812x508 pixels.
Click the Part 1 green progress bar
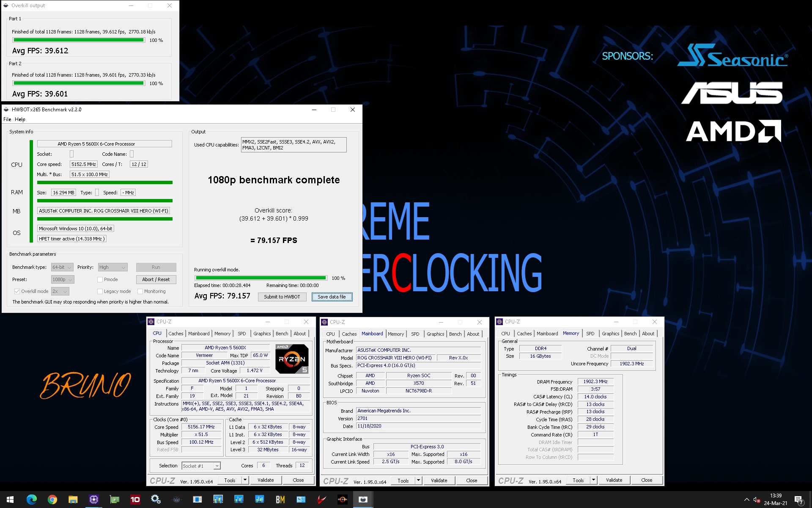pyautogui.click(x=79, y=40)
